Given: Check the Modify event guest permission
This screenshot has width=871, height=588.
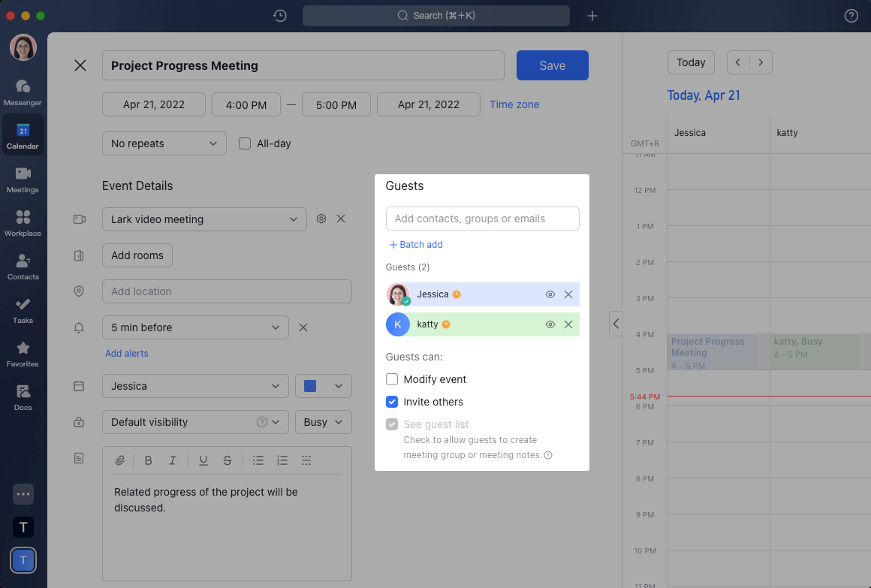Looking at the screenshot, I should [x=392, y=379].
